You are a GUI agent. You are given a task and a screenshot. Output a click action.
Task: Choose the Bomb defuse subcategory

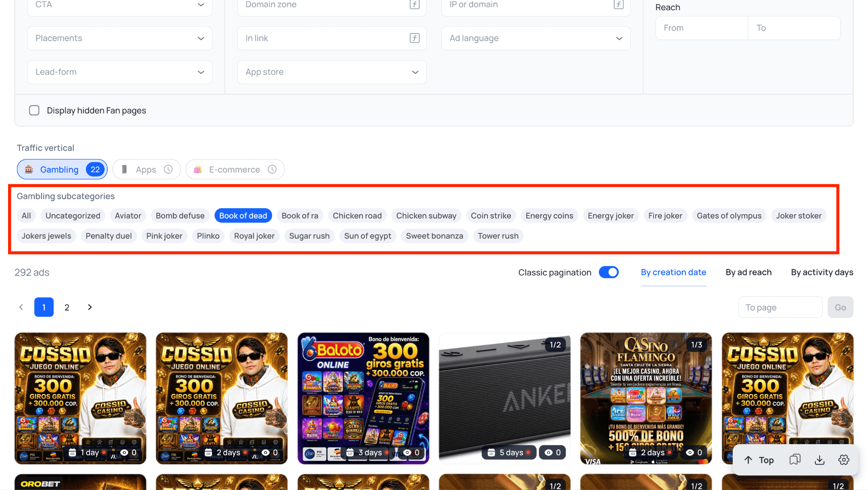click(x=180, y=216)
